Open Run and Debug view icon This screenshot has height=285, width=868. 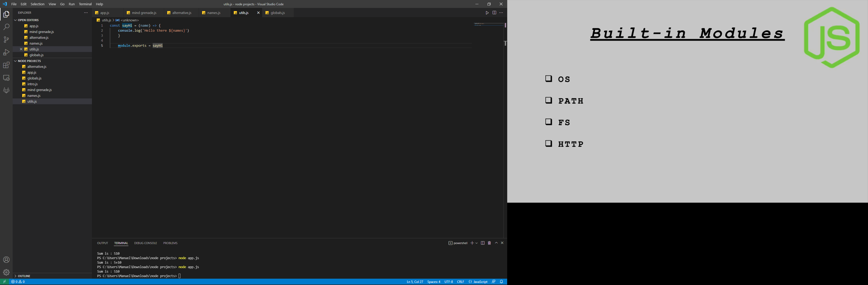[6, 53]
